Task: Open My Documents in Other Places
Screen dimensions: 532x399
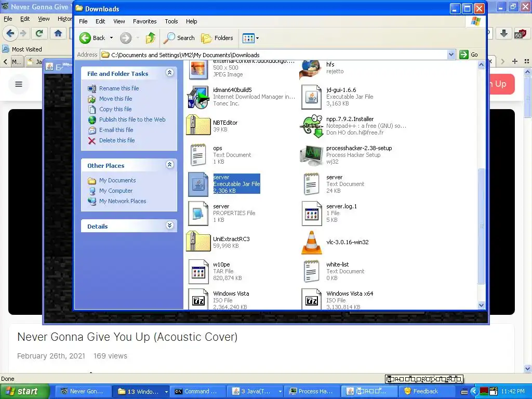Action: (x=117, y=180)
